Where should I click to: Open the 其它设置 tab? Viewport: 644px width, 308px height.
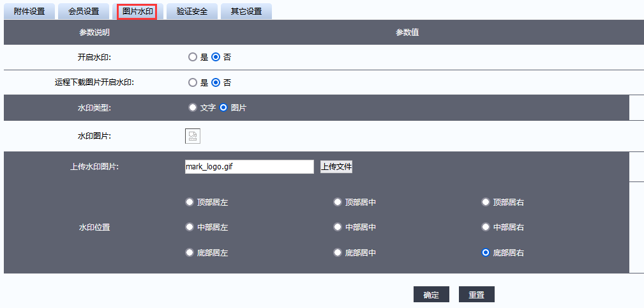[246, 11]
